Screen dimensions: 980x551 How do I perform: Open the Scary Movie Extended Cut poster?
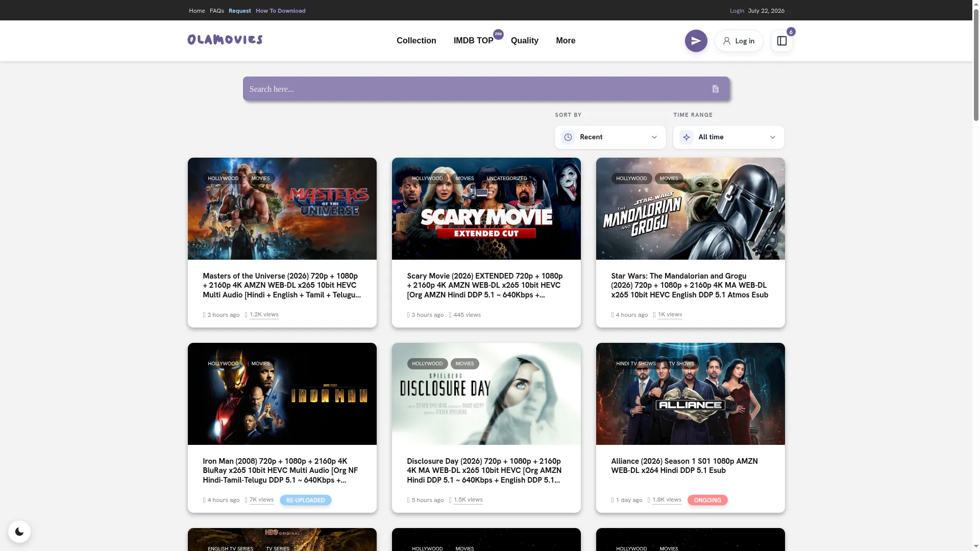coord(486,209)
